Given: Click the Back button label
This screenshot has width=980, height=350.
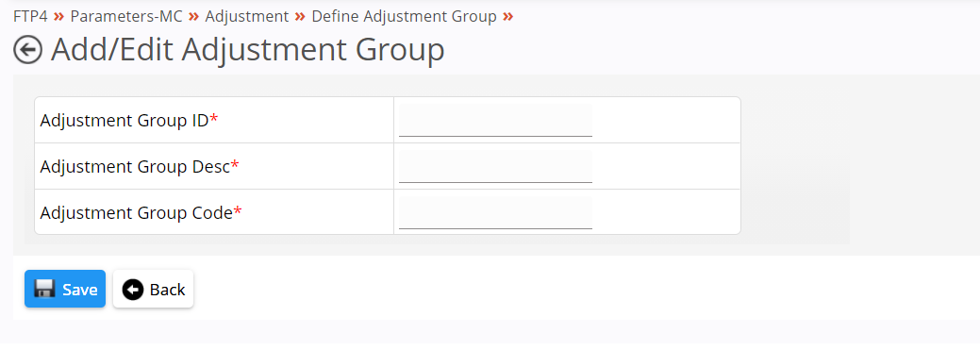Looking at the screenshot, I should point(168,290).
